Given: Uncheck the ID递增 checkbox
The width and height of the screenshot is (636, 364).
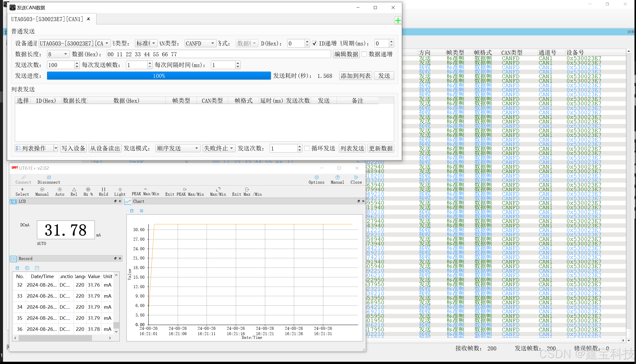Looking at the screenshot, I should pos(314,43).
